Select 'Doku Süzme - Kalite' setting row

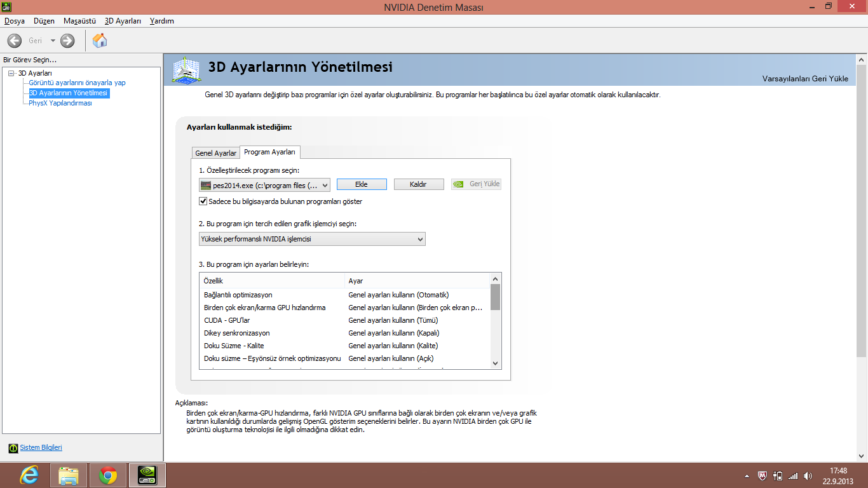tap(345, 346)
